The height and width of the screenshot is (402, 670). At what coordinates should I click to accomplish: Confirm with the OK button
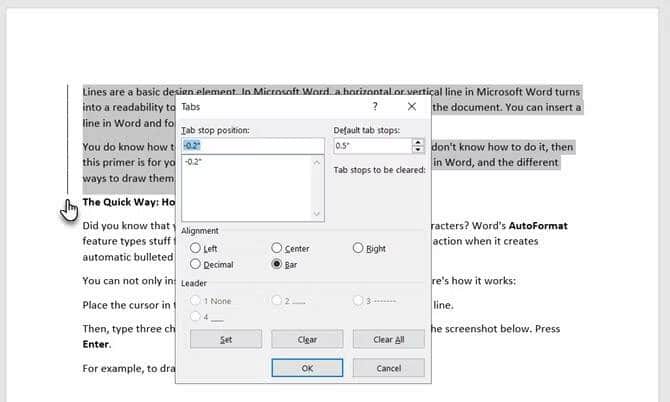coord(307,368)
